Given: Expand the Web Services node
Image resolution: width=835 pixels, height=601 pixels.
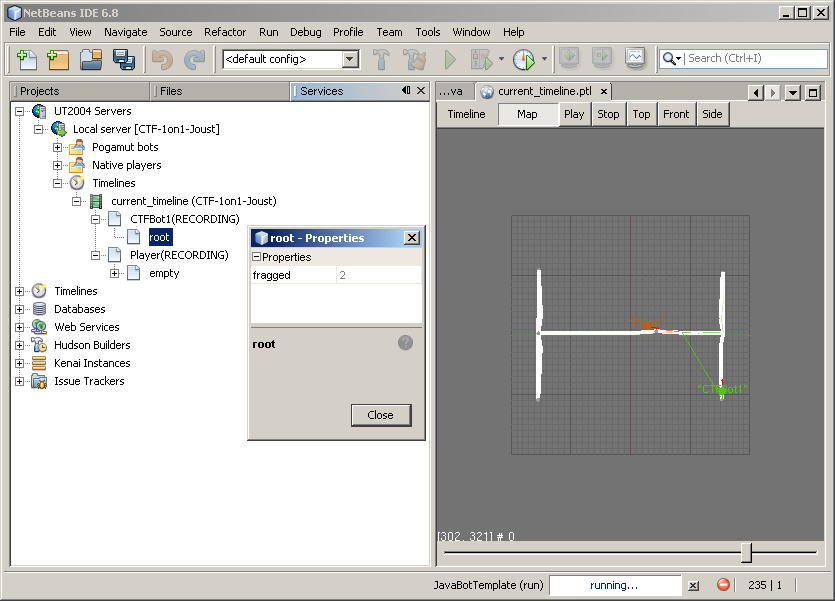Looking at the screenshot, I should 20,327.
